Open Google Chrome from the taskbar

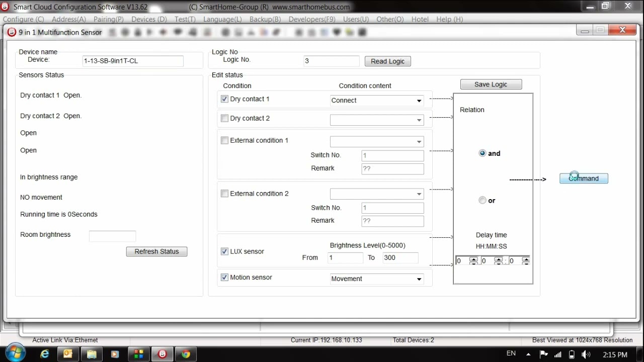click(186, 354)
